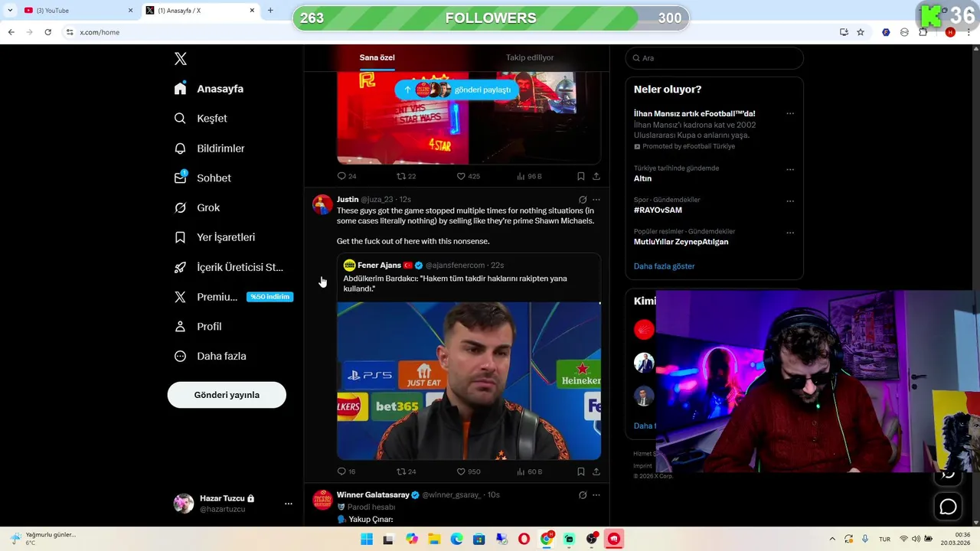Open account menu dots next to Hazar Tuzcu
Screen dimensions: 980x551
pos(289,504)
